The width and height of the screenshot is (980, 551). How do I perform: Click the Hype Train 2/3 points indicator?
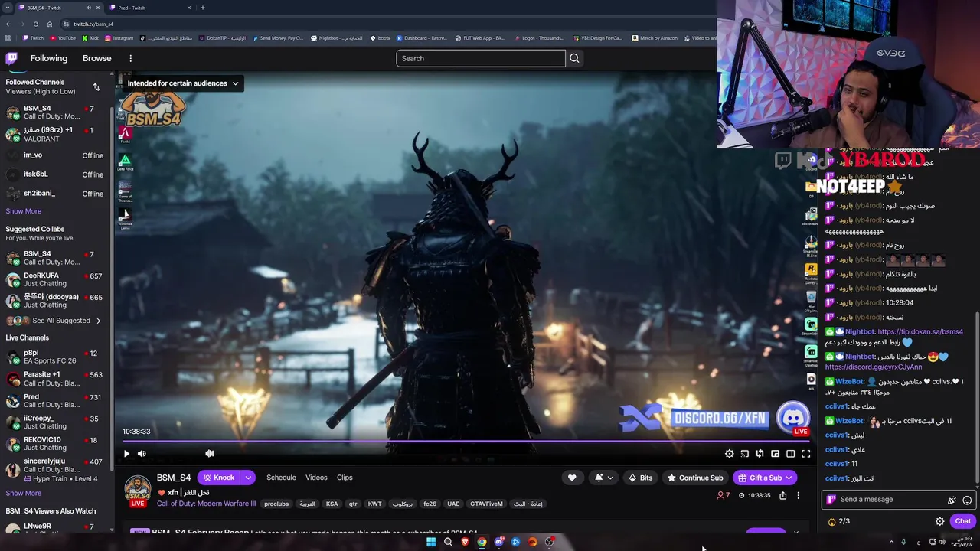tap(838, 521)
